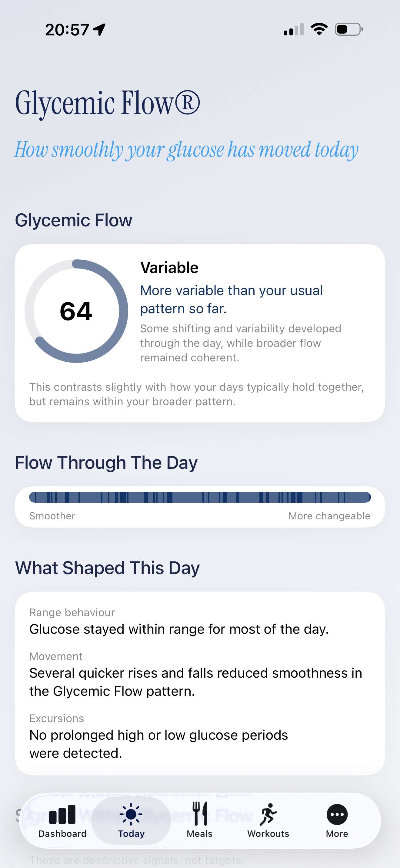Open the Meals fork and knife icon

tap(200, 814)
